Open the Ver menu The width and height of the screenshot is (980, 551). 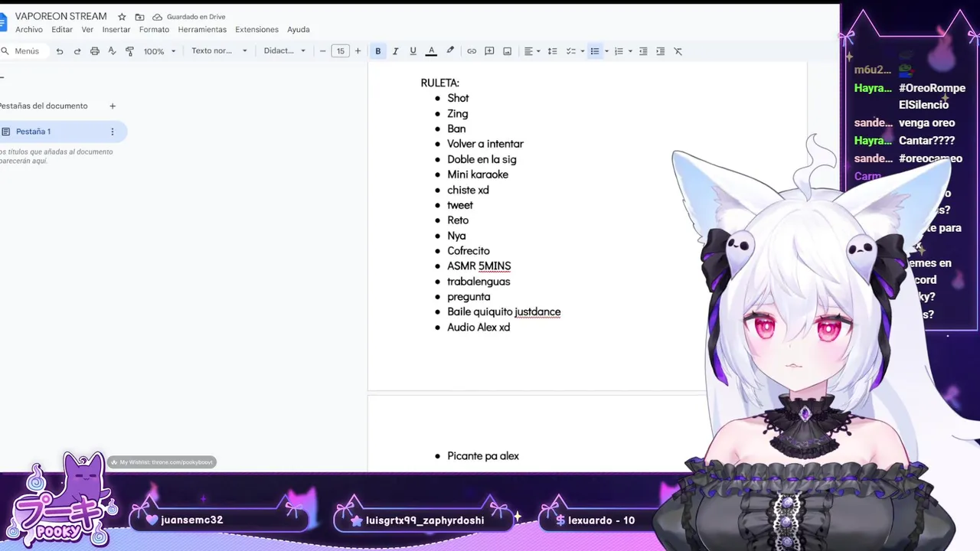87,30
